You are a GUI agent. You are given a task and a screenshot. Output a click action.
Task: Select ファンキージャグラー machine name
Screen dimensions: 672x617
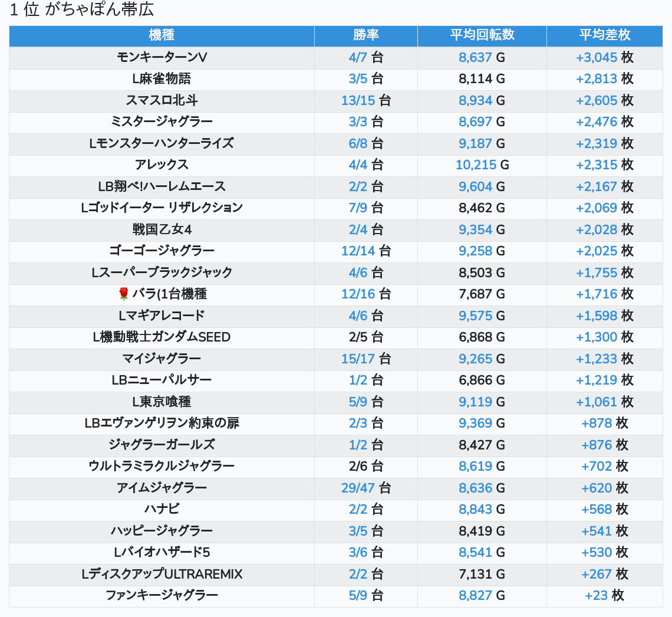162,596
